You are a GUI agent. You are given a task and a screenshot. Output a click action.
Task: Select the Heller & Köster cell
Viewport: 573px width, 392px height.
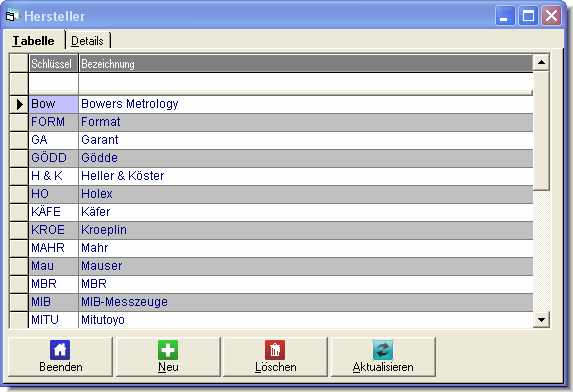(306, 176)
